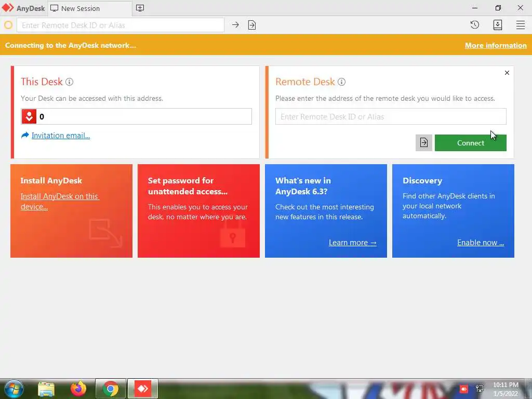The height and width of the screenshot is (399, 532).
Task: Launch Firefox from the taskbar
Action: tap(78, 389)
